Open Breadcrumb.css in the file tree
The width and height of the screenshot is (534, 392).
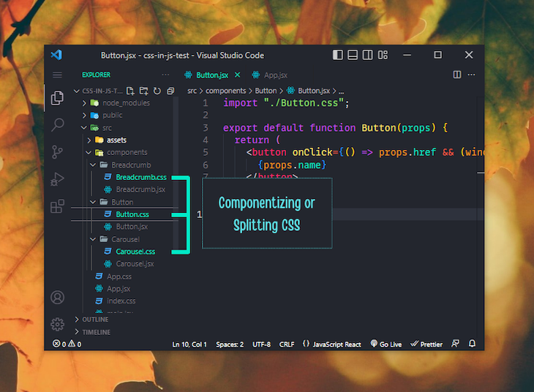pos(140,177)
